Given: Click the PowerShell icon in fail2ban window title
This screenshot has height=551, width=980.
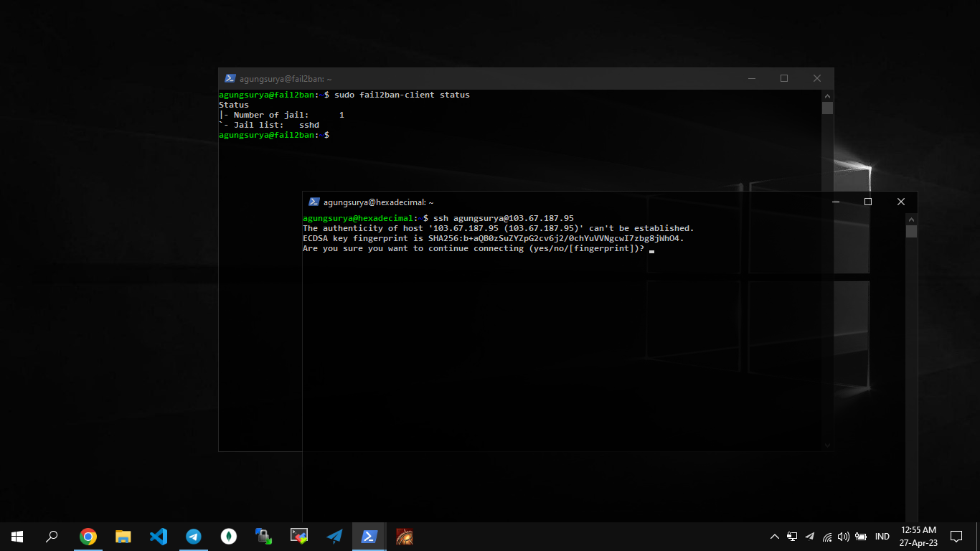Looking at the screenshot, I should [x=230, y=79].
